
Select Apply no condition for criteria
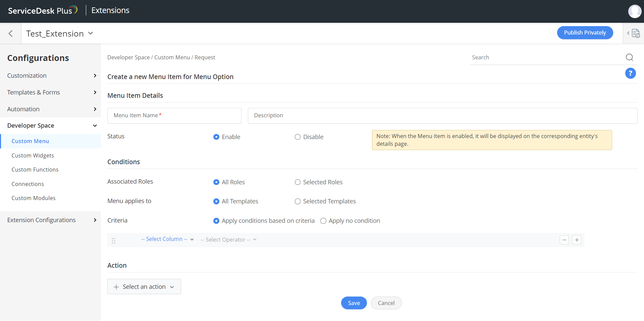pyautogui.click(x=323, y=220)
